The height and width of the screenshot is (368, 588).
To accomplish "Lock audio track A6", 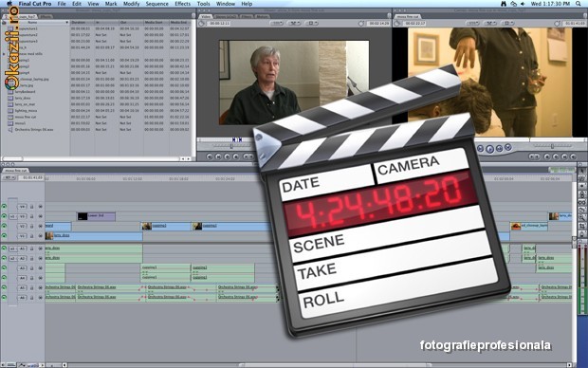I will [32, 298].
